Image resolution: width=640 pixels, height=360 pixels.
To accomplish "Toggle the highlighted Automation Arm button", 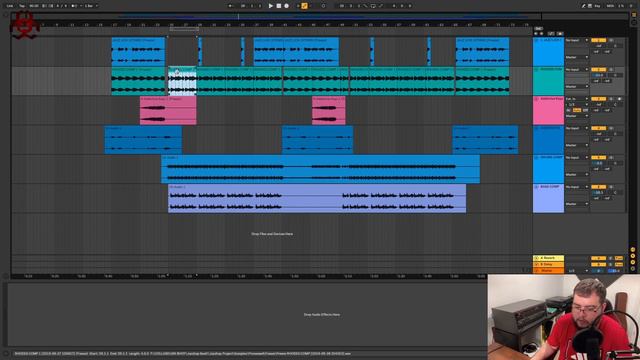I will point(304,6).
